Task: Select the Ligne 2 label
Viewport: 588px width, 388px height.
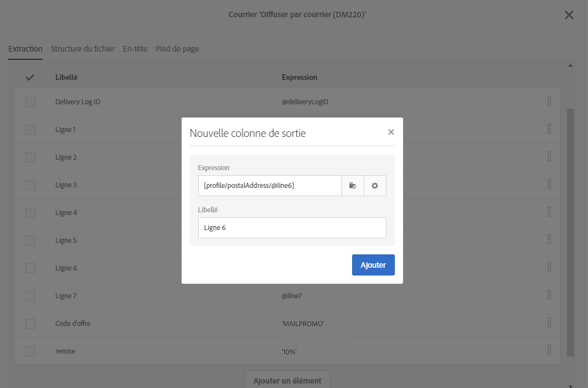Action: pyautogui.click(x=66, y=157)
